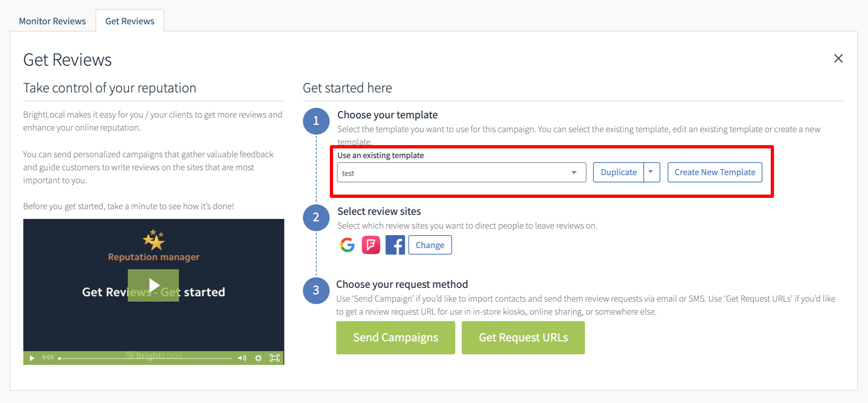This screenshot has height=403, width=868.
Task: Click the Facebook review site icon
Action: (x=395, y=245)
